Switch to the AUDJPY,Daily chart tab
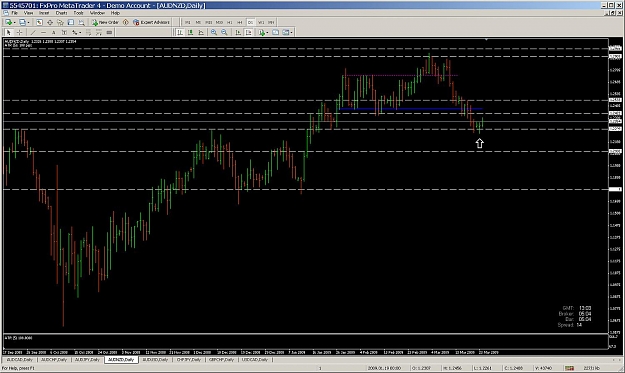Screen dimensions: 625x373 87,359
